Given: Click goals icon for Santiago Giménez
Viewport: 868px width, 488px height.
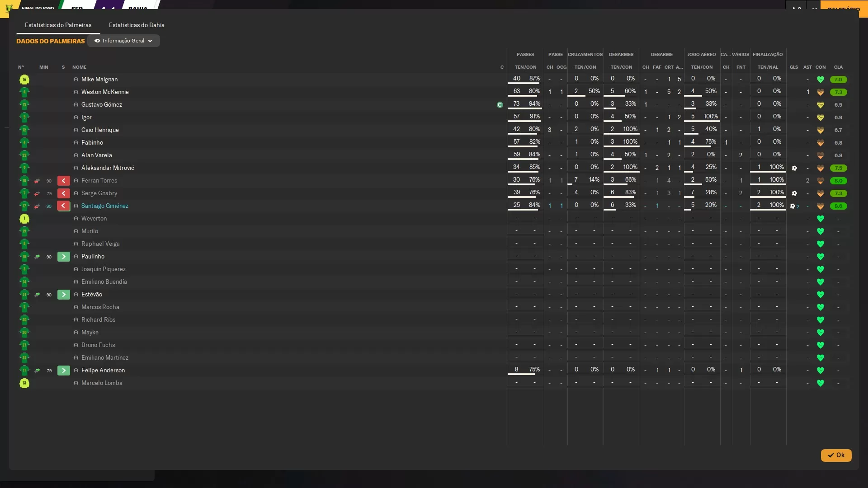Looking at the screenshot, I should 795,206.
